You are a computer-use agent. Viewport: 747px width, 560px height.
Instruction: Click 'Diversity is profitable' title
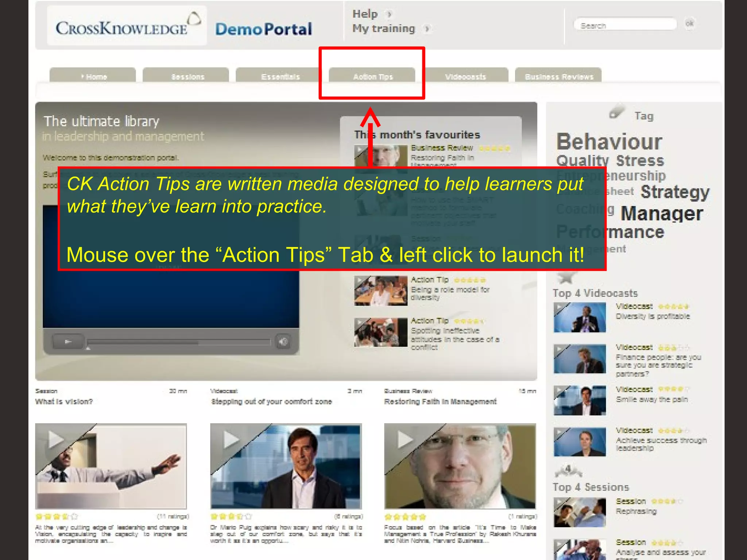pos(653,316)
